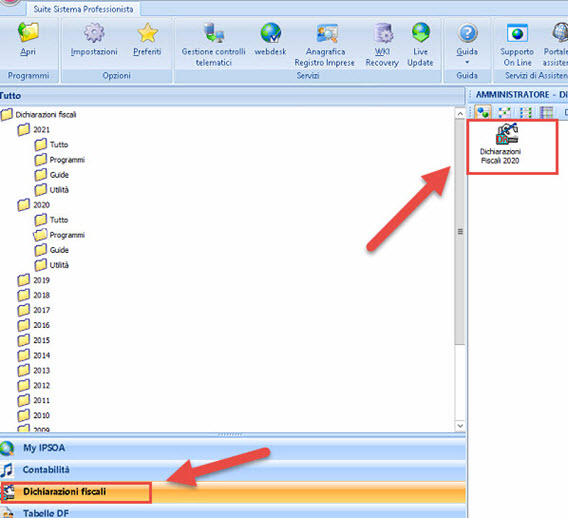Collapse the 2020 folder
Viewport: 568px width, 518px height.
33,205
